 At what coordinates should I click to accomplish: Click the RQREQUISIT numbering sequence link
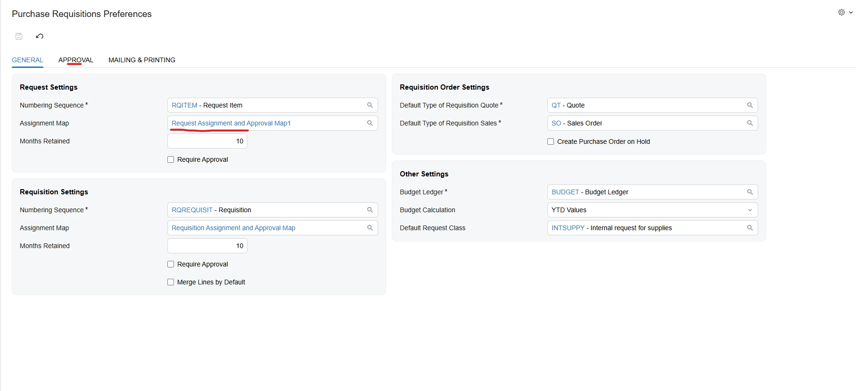tap(192, 210)
